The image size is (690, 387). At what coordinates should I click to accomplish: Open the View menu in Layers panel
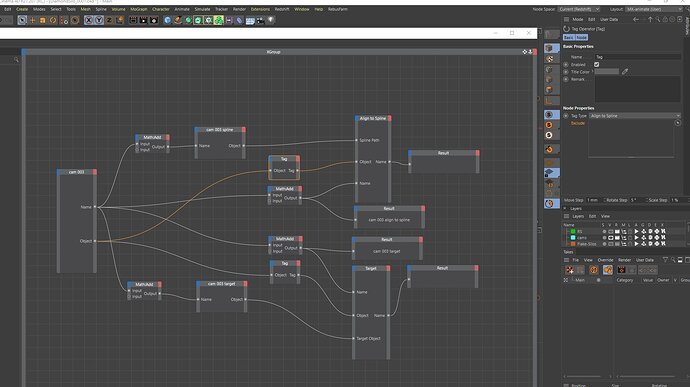pos(606,216)
